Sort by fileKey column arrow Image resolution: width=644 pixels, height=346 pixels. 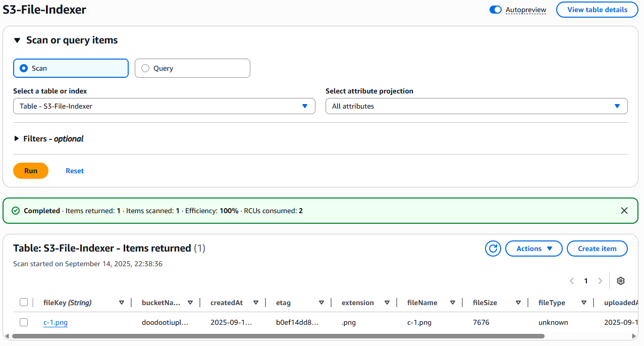(122, 303)
